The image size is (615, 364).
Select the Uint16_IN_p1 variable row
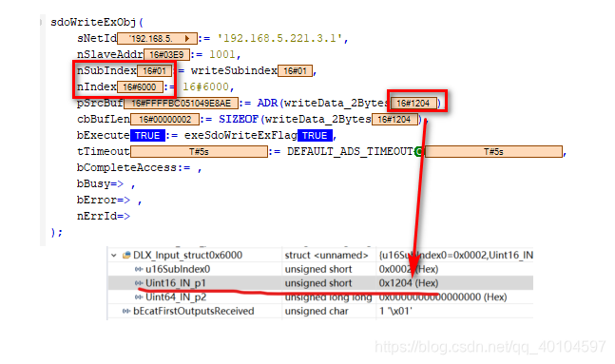(320, 283)
